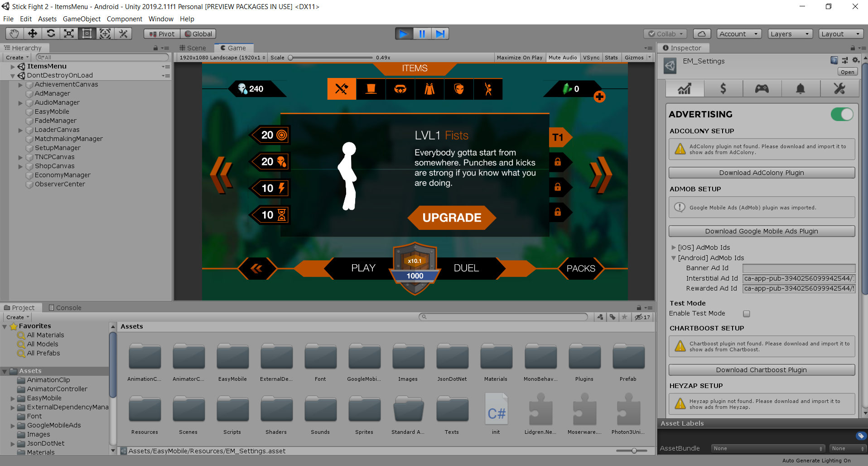The image size is (868, 466).
Task: Select the Hand tool in toolbar
Action: point(14,34)
